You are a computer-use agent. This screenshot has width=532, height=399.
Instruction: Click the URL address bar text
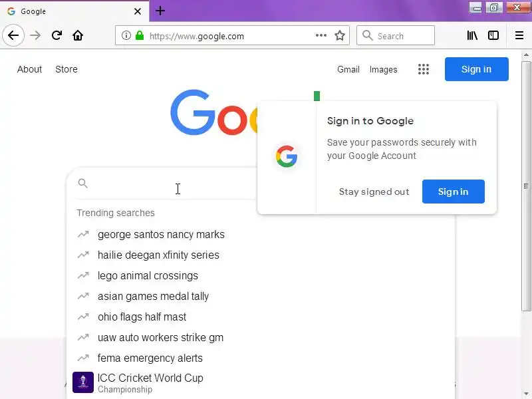196,36
